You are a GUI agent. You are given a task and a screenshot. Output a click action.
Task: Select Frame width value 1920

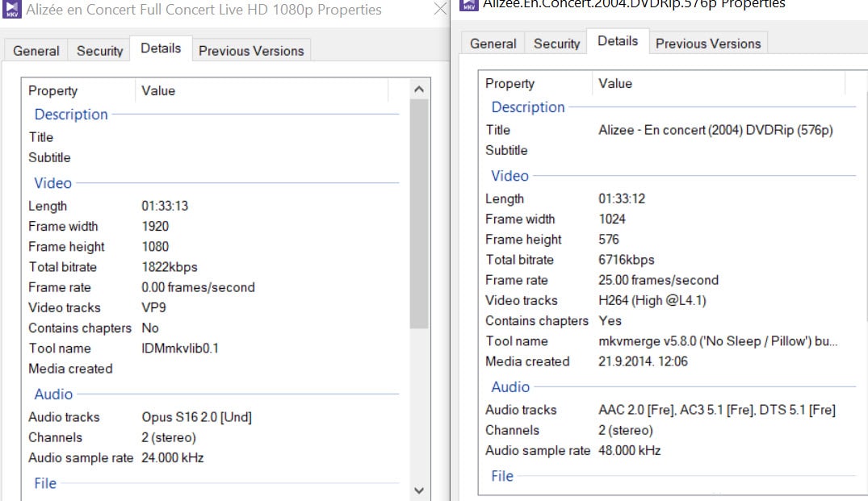coord(155,227)
